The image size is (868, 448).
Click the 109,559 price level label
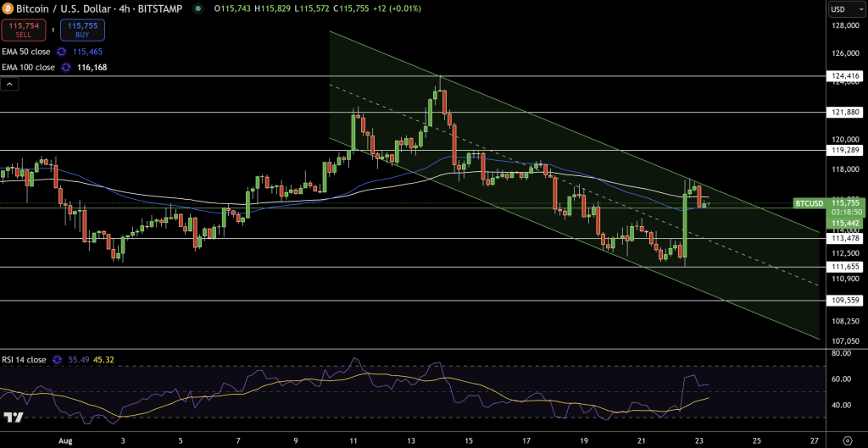pos(845,301)
